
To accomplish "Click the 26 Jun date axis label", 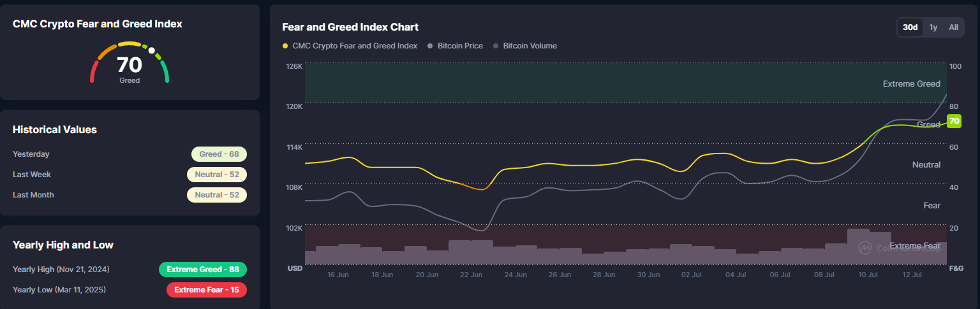I will [560, 275].
